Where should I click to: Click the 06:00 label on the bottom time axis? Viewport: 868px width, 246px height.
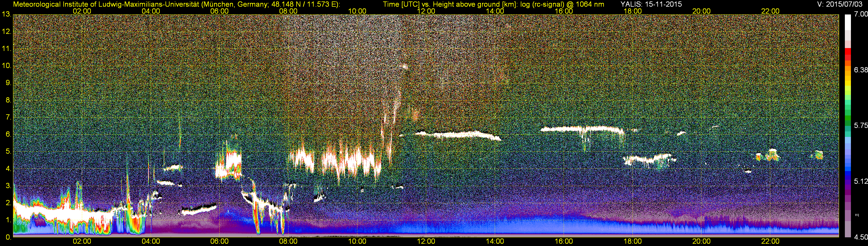[219, 241]
